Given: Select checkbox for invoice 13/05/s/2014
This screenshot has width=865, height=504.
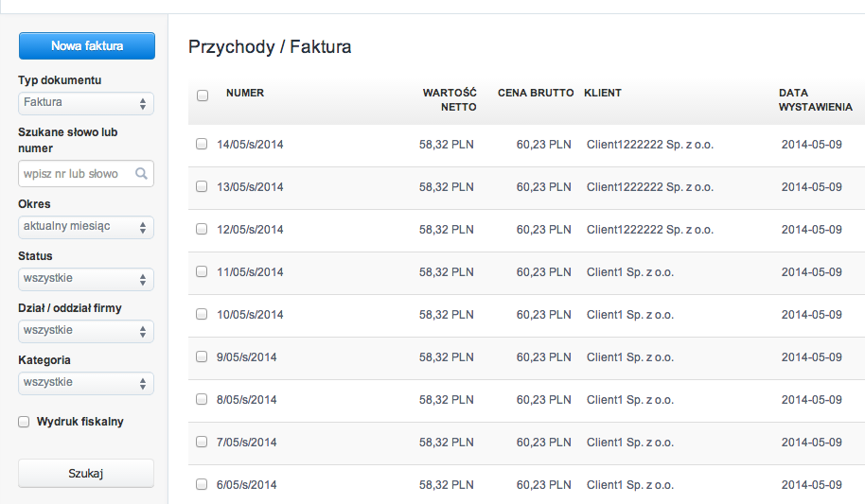Looking at the screenshot, I should pos(202,186).
